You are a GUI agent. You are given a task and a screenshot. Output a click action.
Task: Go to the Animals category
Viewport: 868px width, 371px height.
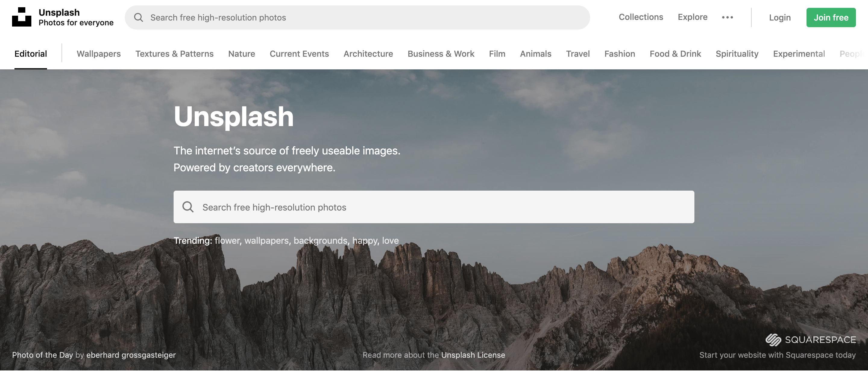[x=536, y=54]
